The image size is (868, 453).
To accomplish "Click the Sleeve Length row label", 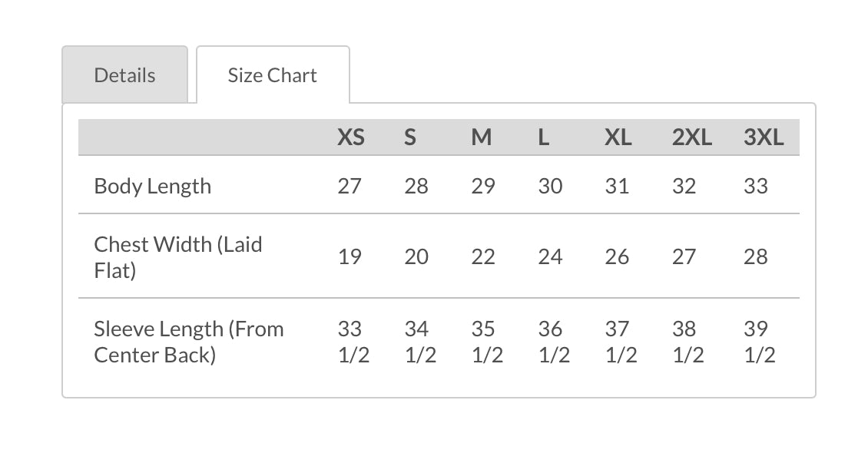I will point(189,342).
